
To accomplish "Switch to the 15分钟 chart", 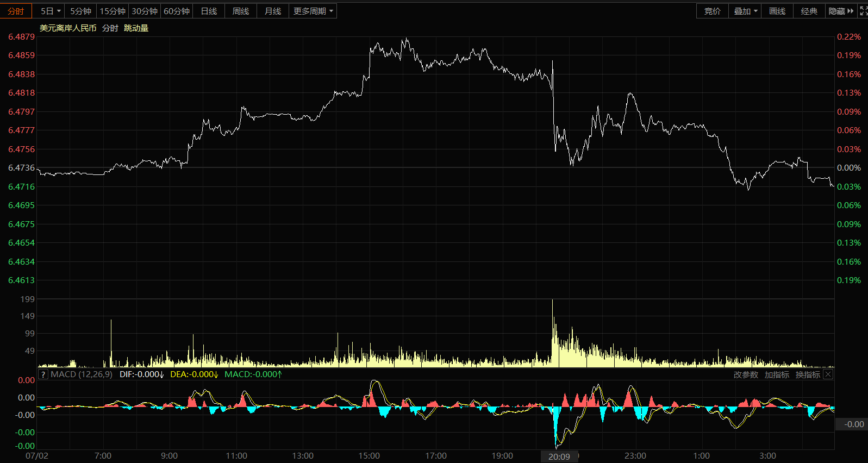I will [113, 11].
